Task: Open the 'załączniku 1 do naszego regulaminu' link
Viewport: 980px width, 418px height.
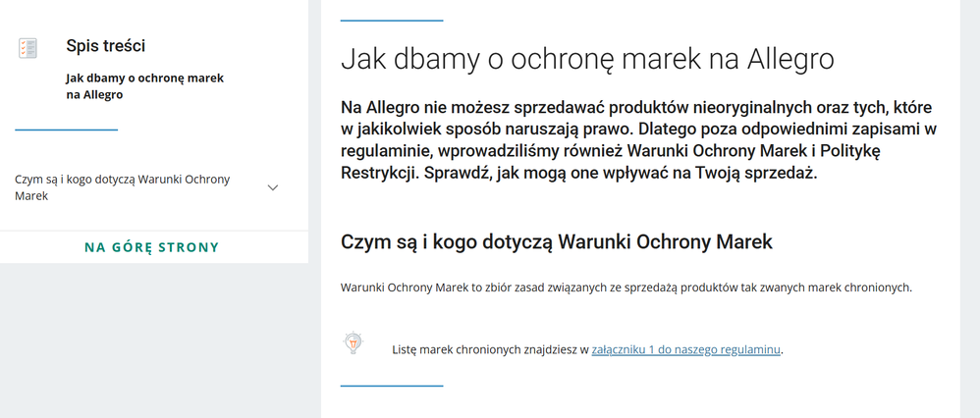Action: click(x=685, y=349)
